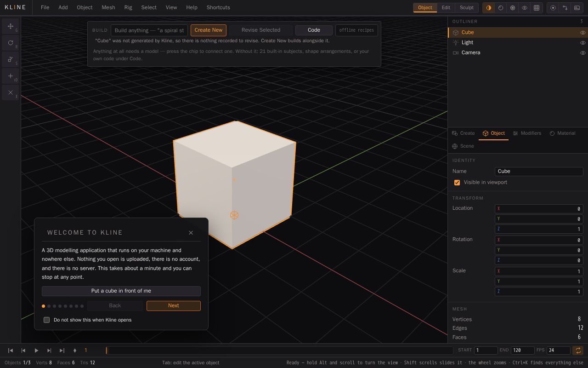
Task: Toggle the loop playback button
Action: pos(578,351)
